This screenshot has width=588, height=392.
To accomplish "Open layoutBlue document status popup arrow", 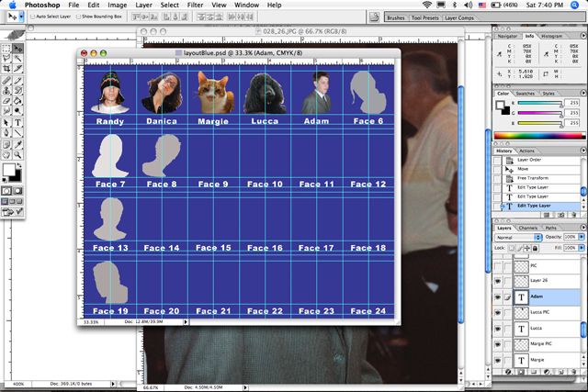I will click(x=186, y=322).
